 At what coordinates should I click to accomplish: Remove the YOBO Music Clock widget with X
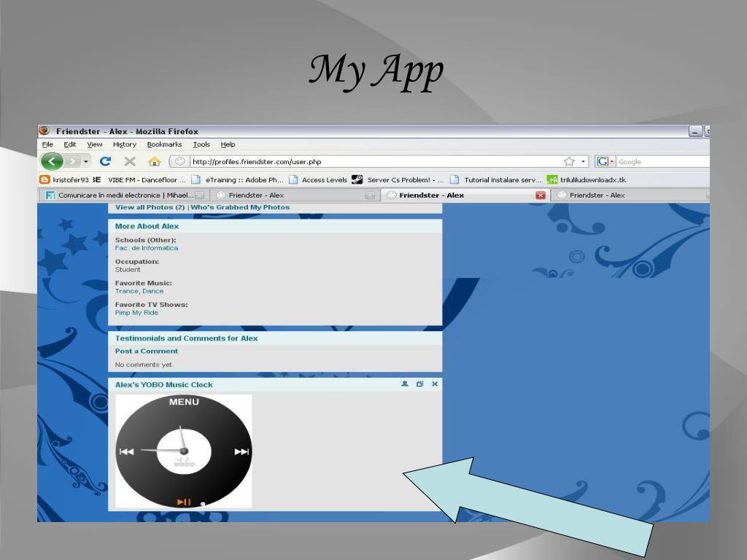coord(435,384)
